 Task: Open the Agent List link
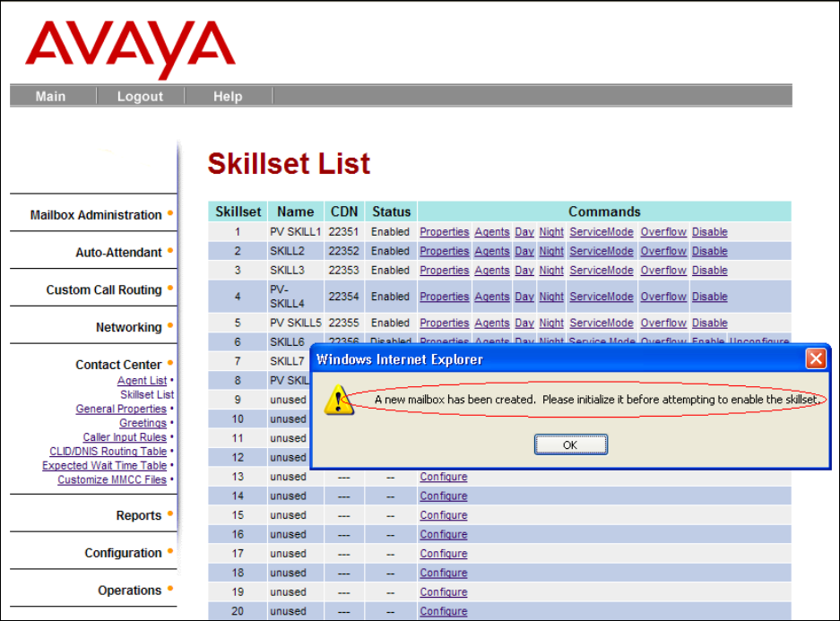(x=142, y=381)
